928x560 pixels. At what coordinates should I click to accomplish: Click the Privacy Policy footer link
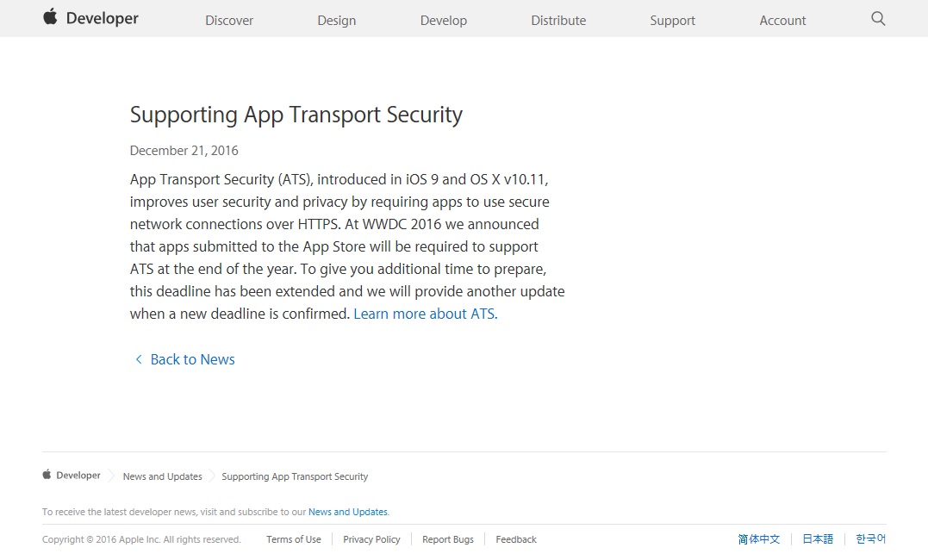tap(371, 538)
